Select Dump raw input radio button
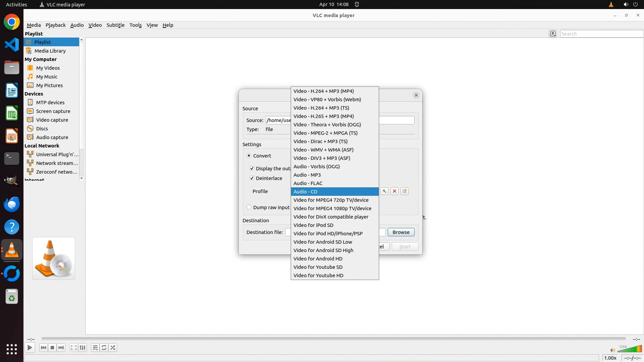This screenshot has height=362, width=644. point(249,207)
